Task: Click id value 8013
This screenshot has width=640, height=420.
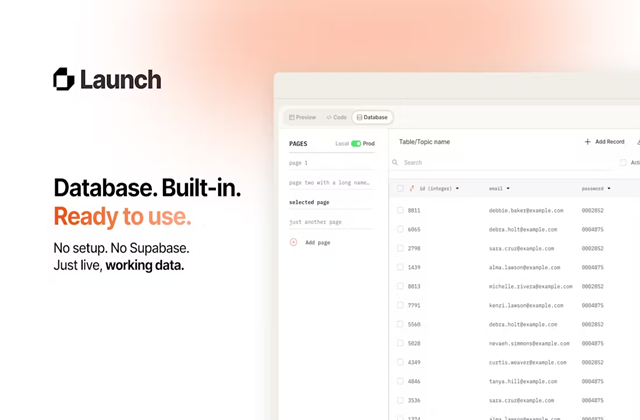Action: tap(414, 286)
